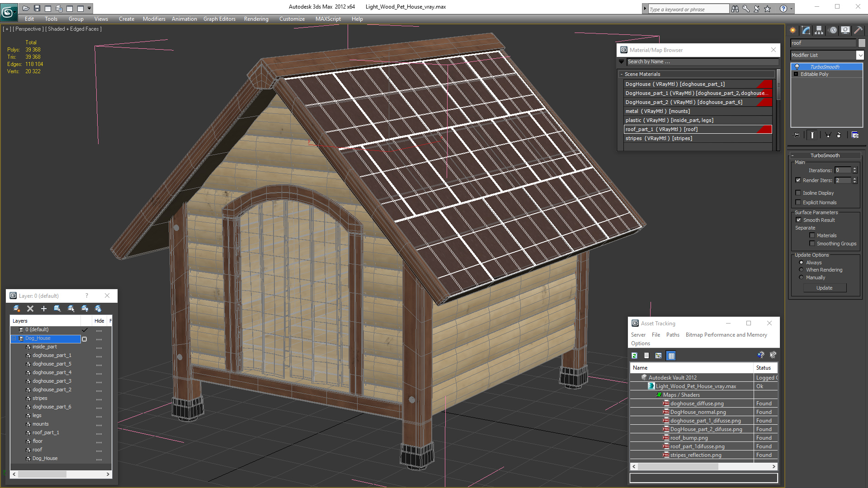Expand the Editable Poly modifier entry
Viewport: 868px width, 488px height.
click(796, 74)
